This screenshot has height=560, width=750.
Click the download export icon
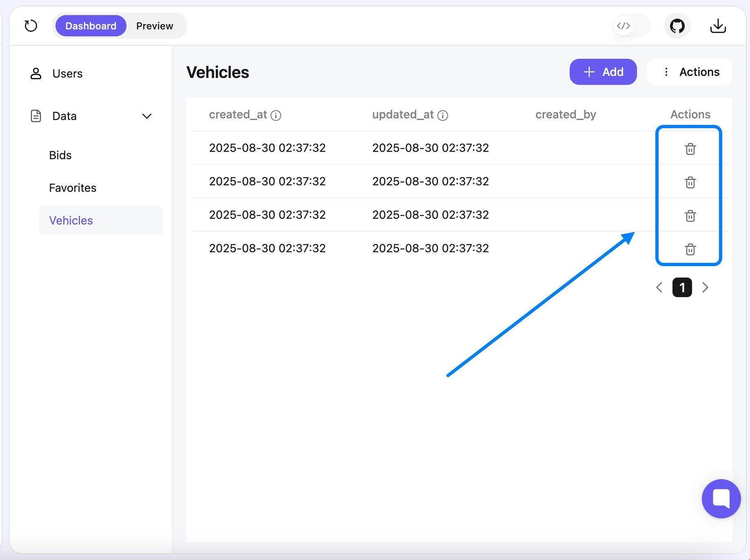point(718,26)
